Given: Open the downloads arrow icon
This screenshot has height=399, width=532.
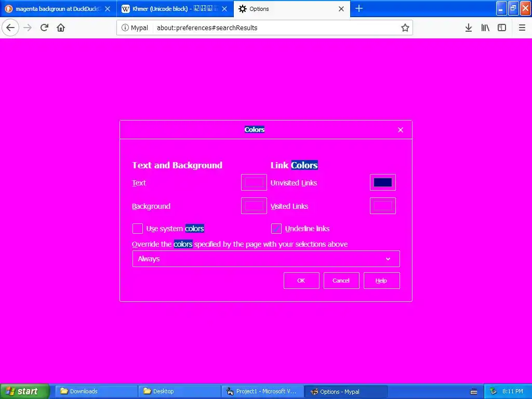Looking at the screenshot, I should coord(469,28).
